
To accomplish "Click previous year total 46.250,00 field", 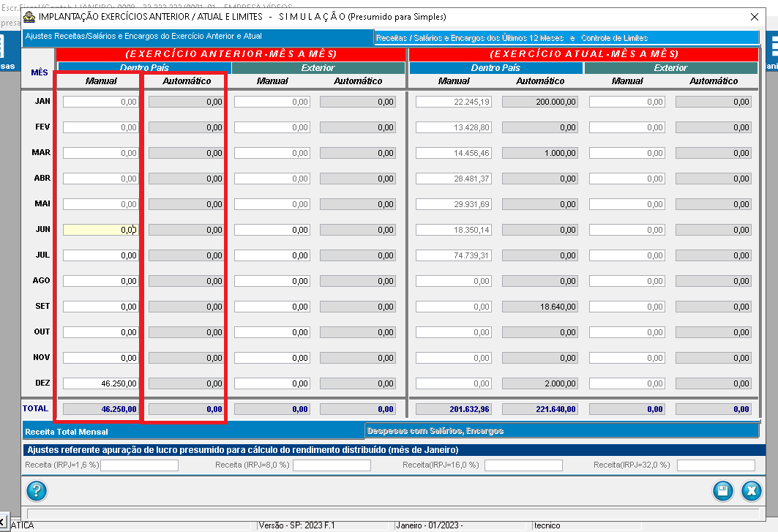I will pos(100,409).
